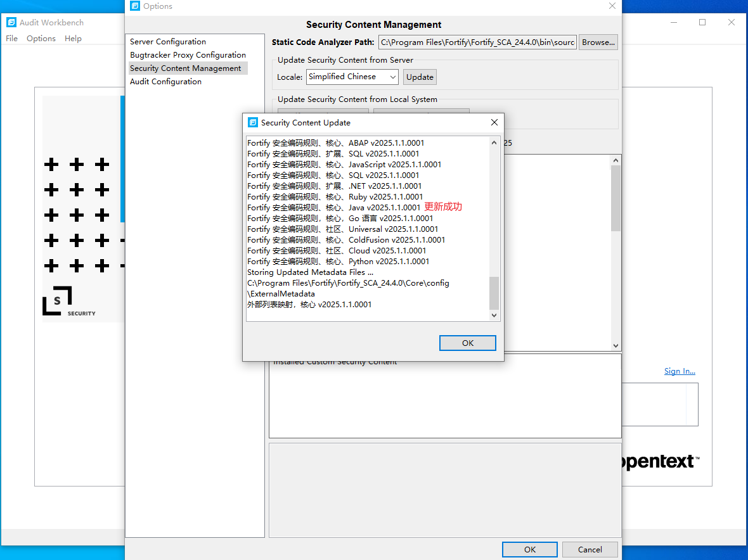Click the \ExternalMetadata log line

tap(281, 294)
